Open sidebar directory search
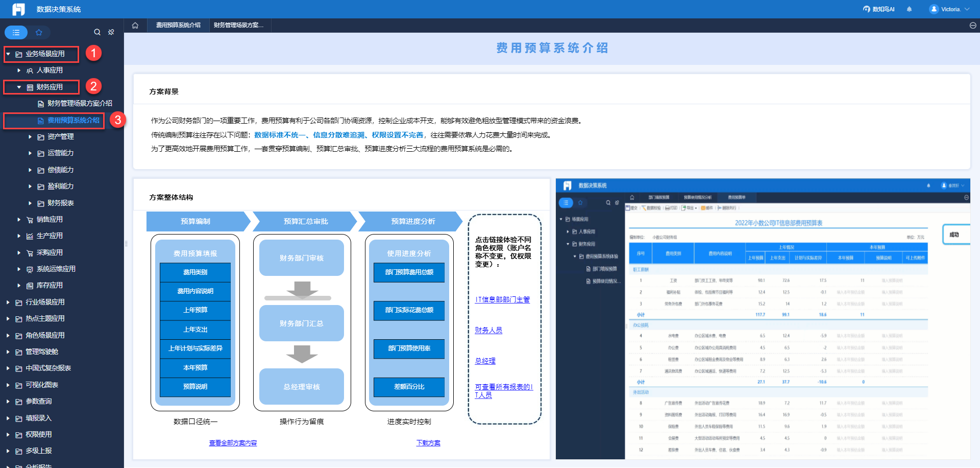Image resolution: width=980 pixels, height=468 pixels. (97, 32)
